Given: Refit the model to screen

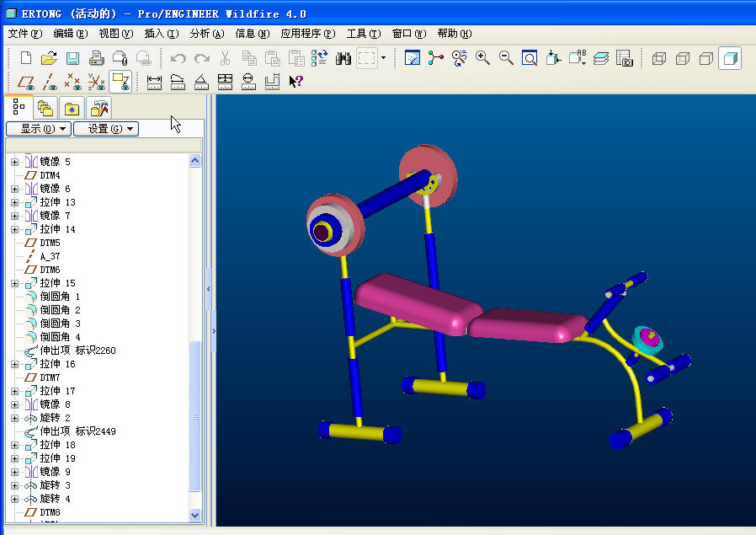Looking at the screenshot, I should tap(530, 58).
